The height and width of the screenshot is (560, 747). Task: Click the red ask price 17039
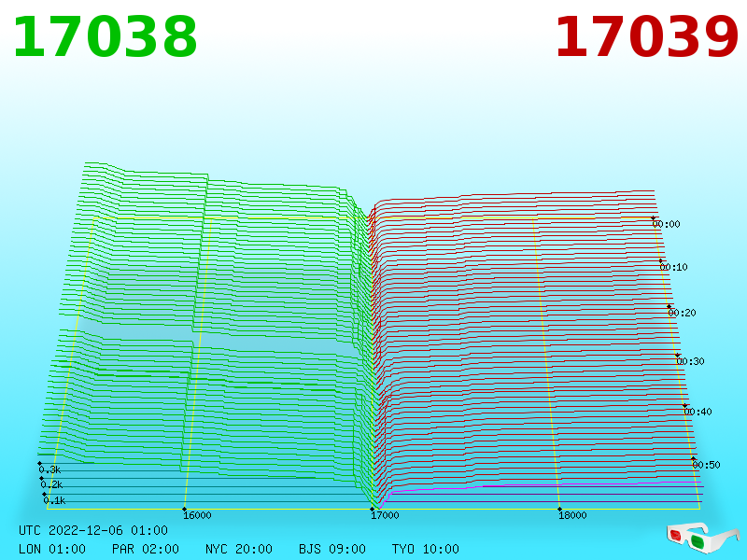point(646,37)
